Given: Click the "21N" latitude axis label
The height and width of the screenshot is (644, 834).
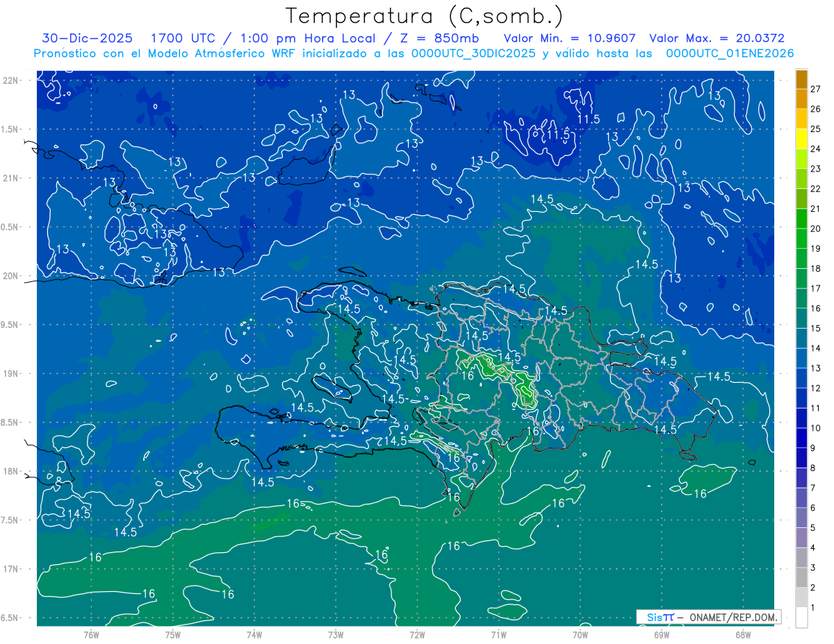Looking at the screenshot, I should click(11, 178).
